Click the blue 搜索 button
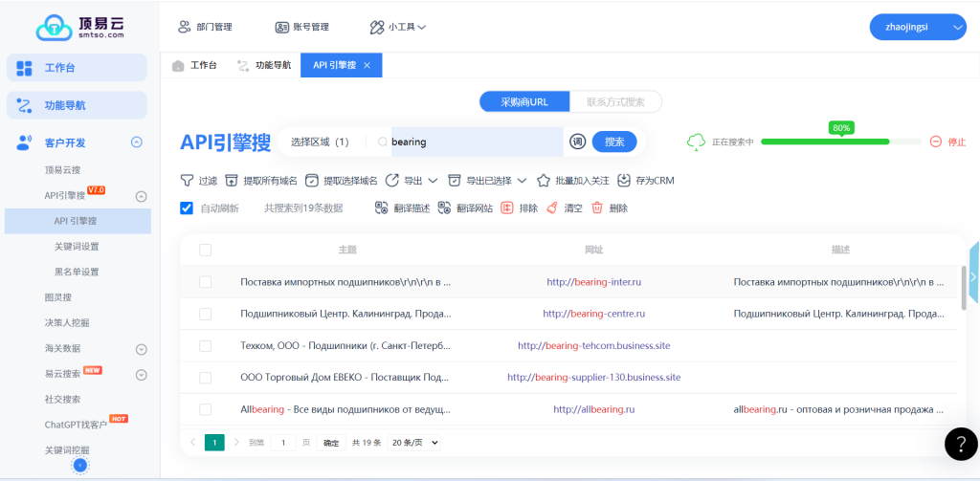The height and width of the screenshot is (481, 980). pos(614,142)
